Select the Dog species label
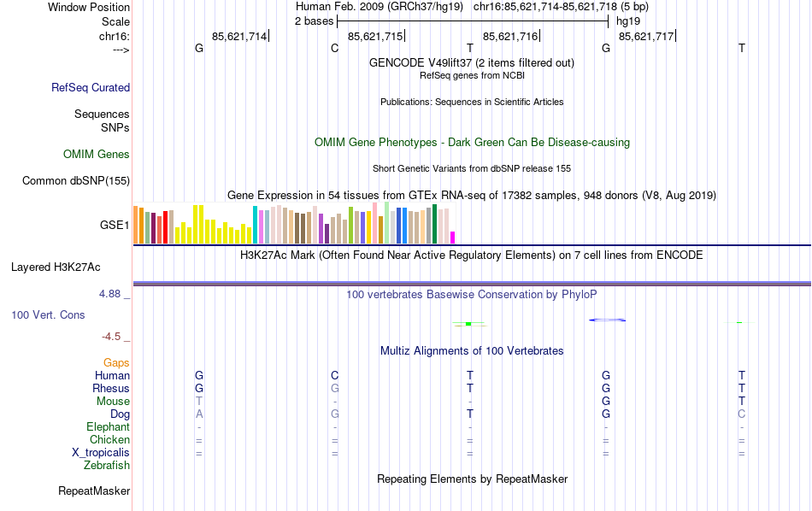 [x=121, y=414]
